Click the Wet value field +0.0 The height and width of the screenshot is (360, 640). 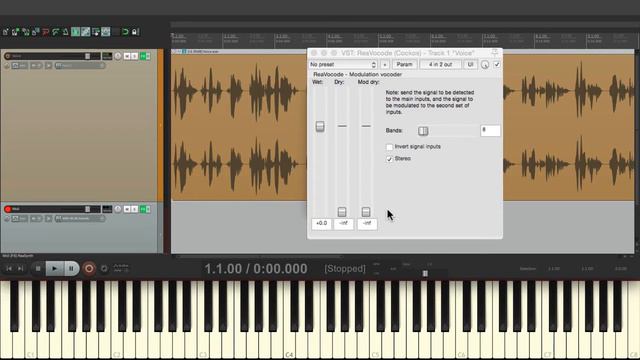pos(322,224)
